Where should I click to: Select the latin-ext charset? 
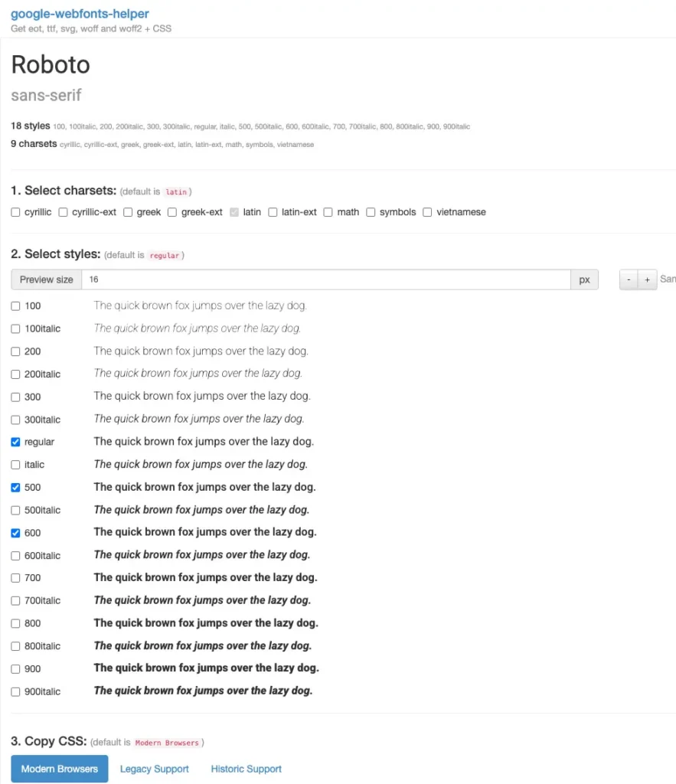[x=273, y=212]
